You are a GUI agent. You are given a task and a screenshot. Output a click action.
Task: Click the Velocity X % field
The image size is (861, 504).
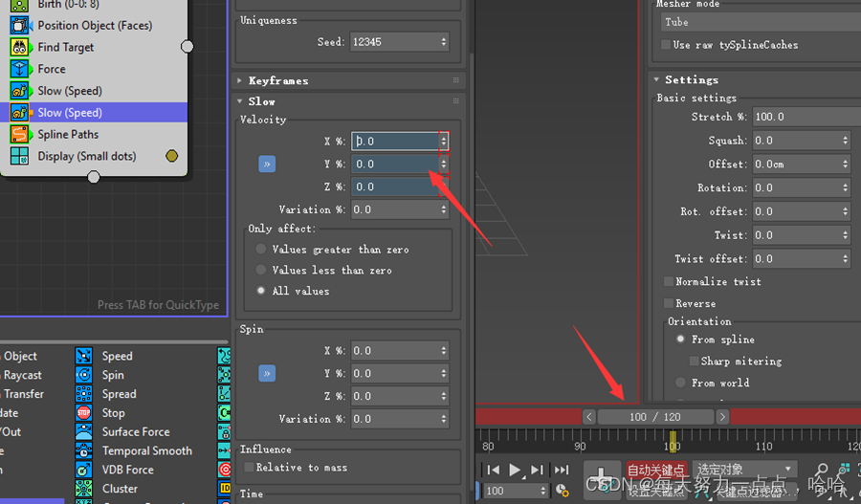395,142
